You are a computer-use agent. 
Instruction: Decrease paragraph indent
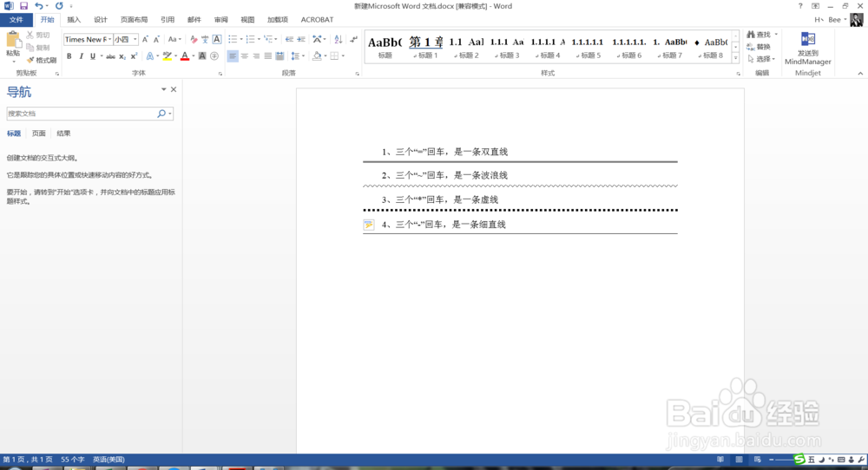click(x=289, y=39)
